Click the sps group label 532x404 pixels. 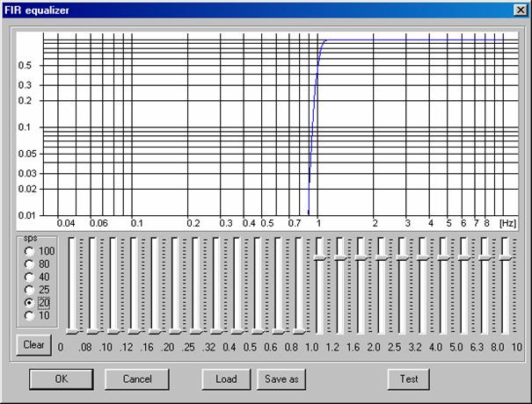[x=30, y=238]
